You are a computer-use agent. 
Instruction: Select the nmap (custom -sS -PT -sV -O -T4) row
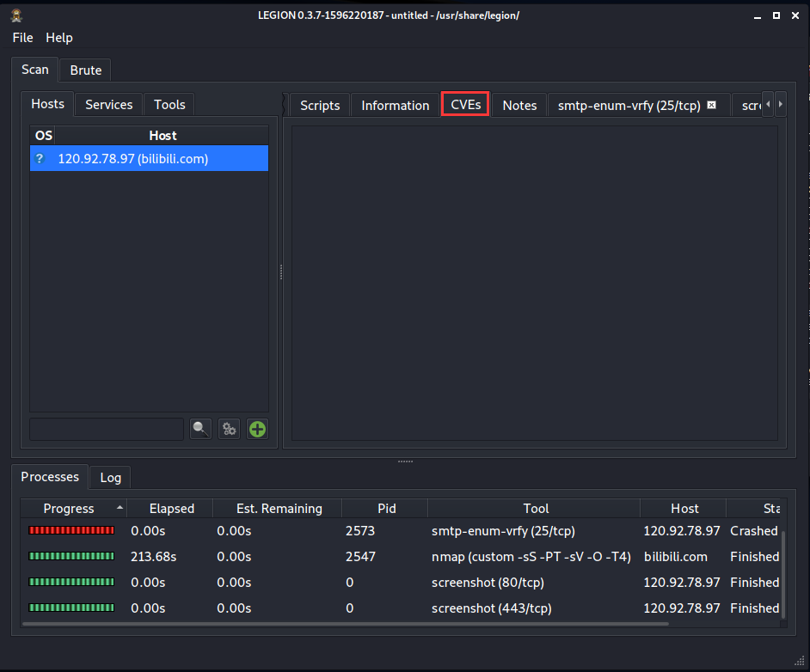(401, 556)
